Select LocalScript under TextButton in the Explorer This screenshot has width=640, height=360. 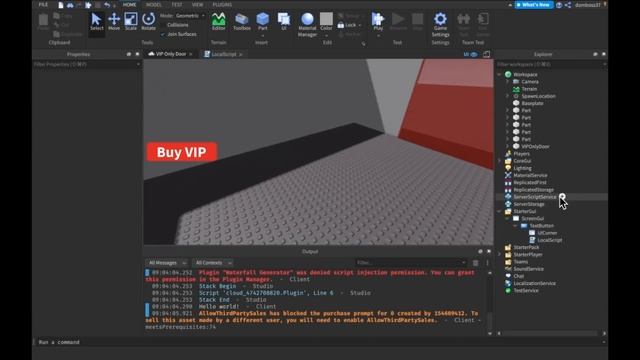[549, 240]
